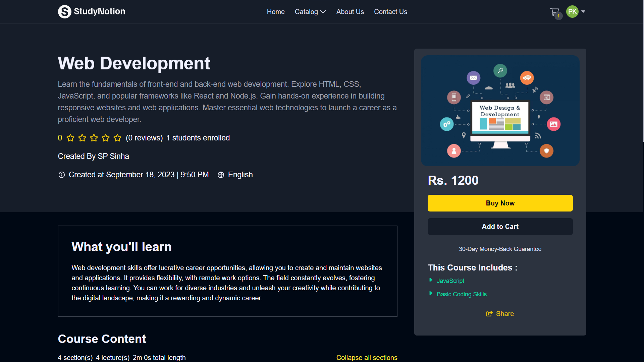This screenshot has width=644, height=362.
Task: Open the Contact Us page
Action: pos(390,12)
